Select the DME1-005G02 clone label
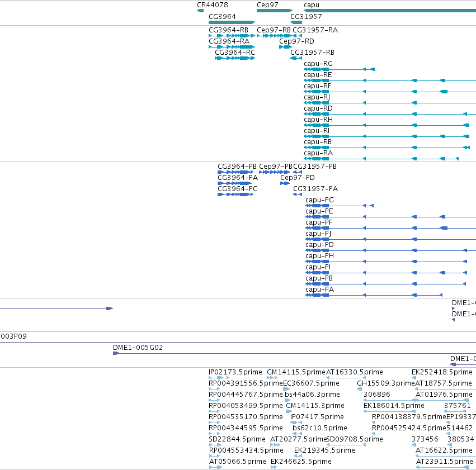The height and width of the screenshot is (470, 476). [138, 348]
